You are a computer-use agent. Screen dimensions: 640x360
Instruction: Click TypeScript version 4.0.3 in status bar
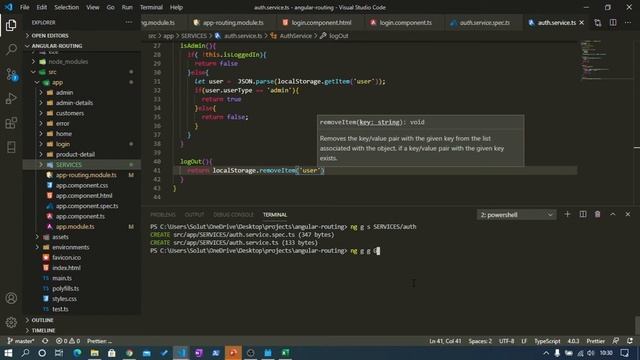573,341
